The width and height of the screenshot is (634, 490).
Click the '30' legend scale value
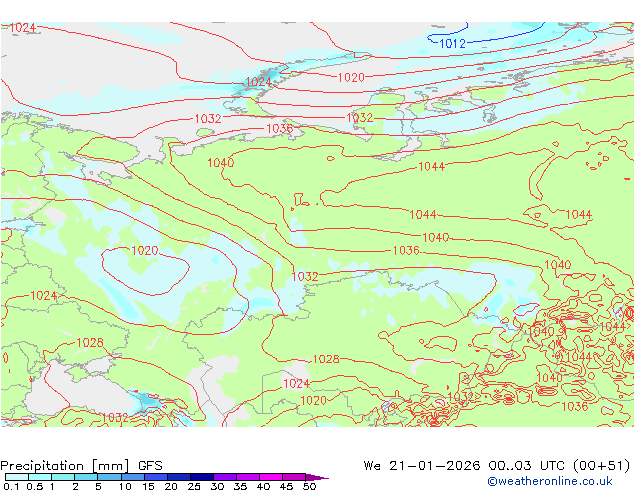(217, 486)
